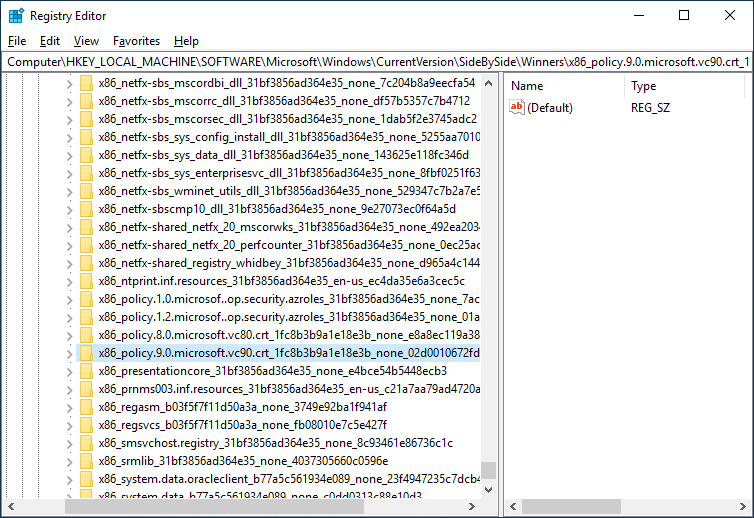Viewport: 754px width, 518px height.
Task: Open the Help menu
Action: tap(186, 41)
